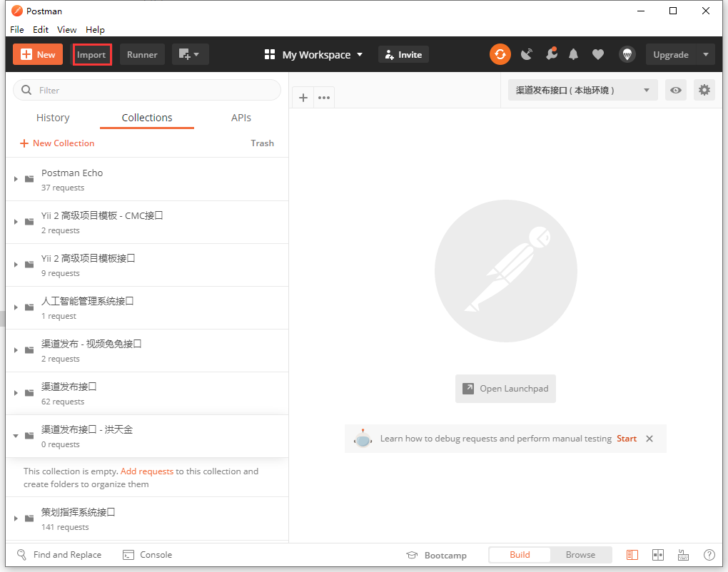Open a new request tab with plus
Viewport: 728px width, 572px height.
pyautogui.click(x=303, y=98)
